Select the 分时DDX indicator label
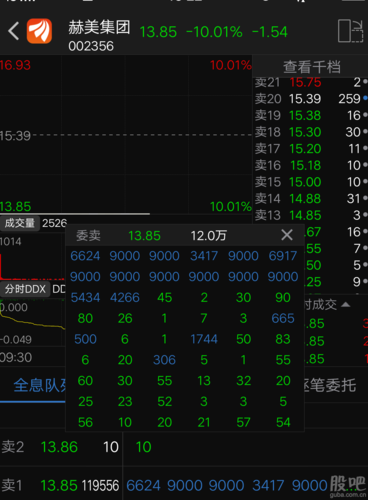Image resolution: width=368 pixels, height=500 pixels. tap(25, 289)
